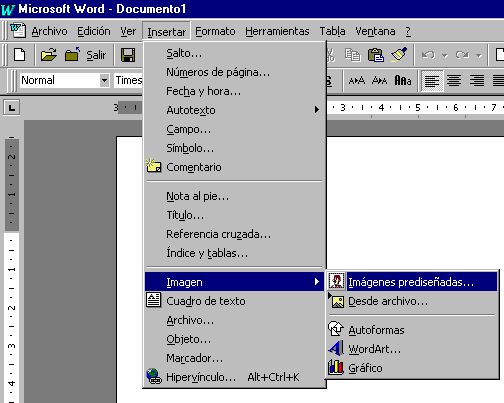Click the second A▸A spacing icon
The image size is (504, 403).
[x=379, y=81]
